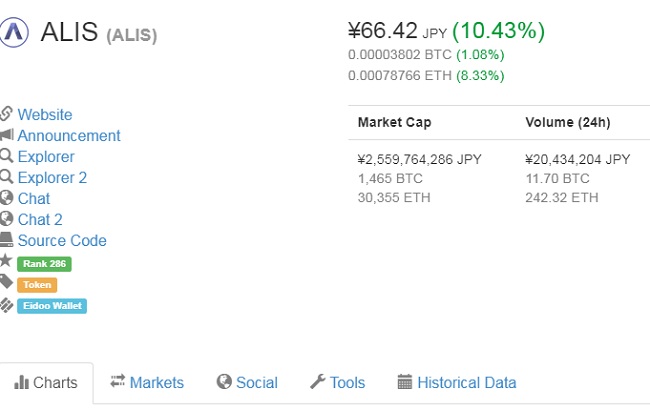Click the magnifier icon beside Explorer
This screenshot has width=650, height=411.
[7, 156]
